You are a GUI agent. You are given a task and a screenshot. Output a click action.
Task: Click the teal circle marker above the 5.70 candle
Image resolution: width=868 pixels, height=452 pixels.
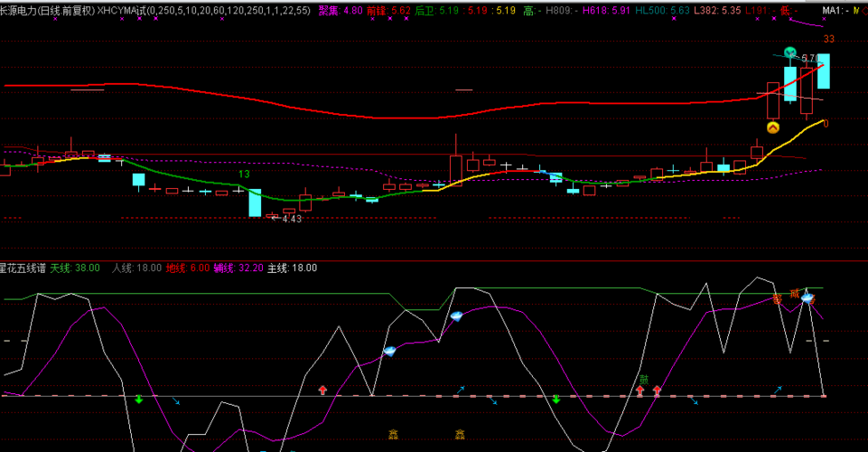790,52
